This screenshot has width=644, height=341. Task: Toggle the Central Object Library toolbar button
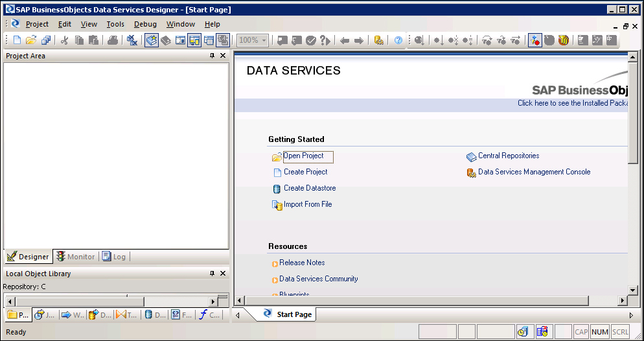165,40
